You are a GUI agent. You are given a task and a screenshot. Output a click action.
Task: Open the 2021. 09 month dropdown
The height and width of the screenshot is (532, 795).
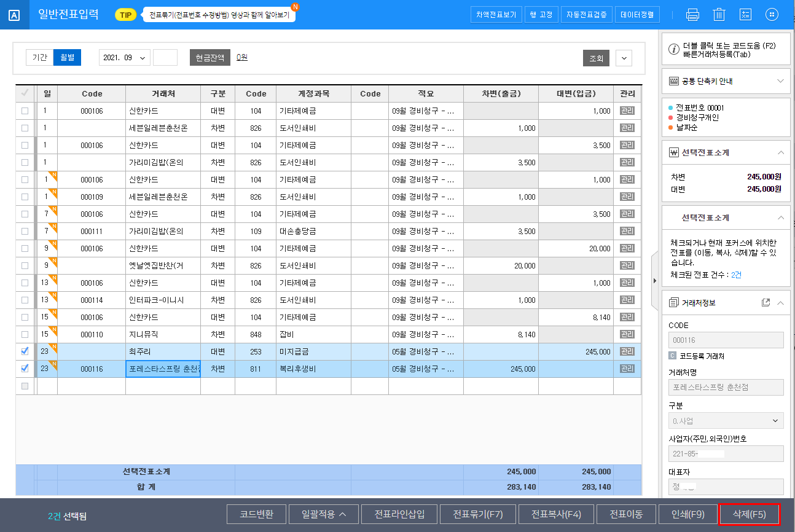click(x=124, y=58)
